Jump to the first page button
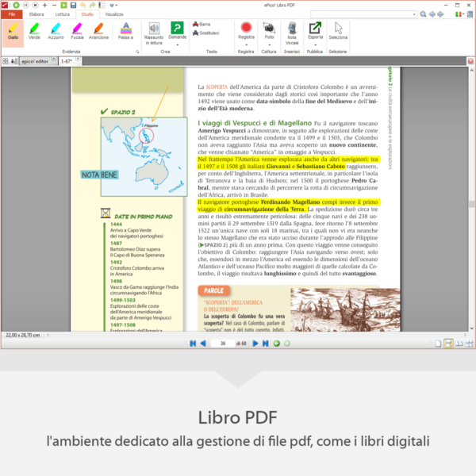Screen dimensions: 476x476 (x=192, y=344)
